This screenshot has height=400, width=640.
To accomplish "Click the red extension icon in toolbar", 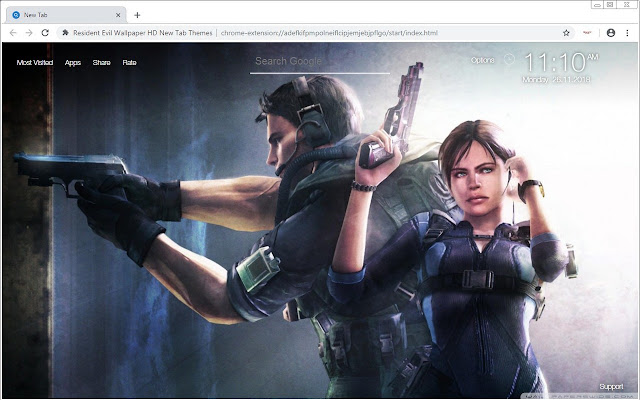I will [x=587, y=33].
